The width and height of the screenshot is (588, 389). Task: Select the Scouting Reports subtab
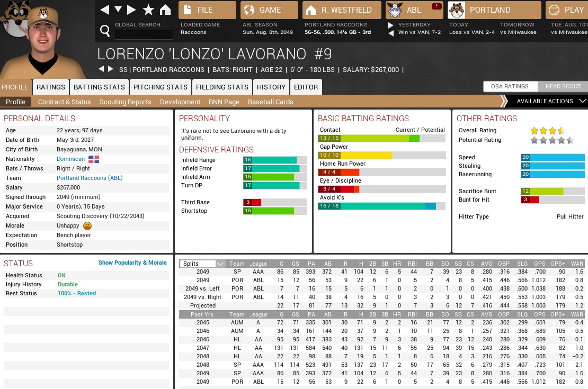(x=125, y=102)
